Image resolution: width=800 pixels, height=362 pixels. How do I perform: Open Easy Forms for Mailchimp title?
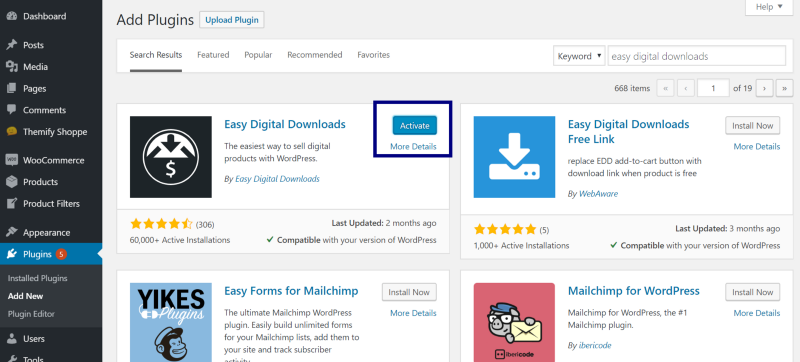click(x=291, y=291)
